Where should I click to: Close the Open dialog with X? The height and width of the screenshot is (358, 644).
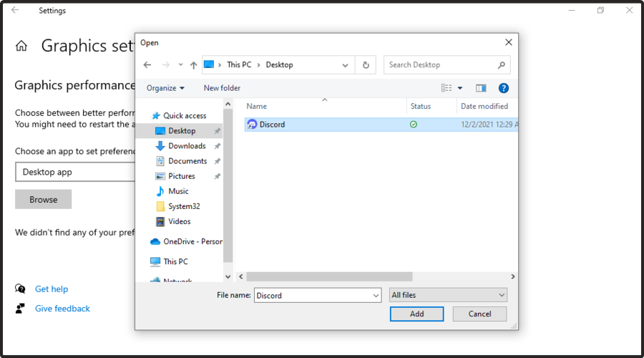[x=509, y=42]
